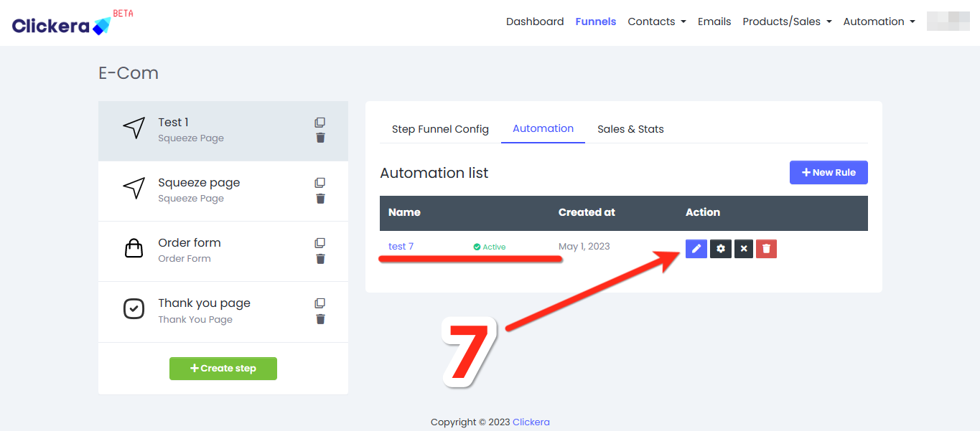Edit the test 7 automation rule

[696, 249]
